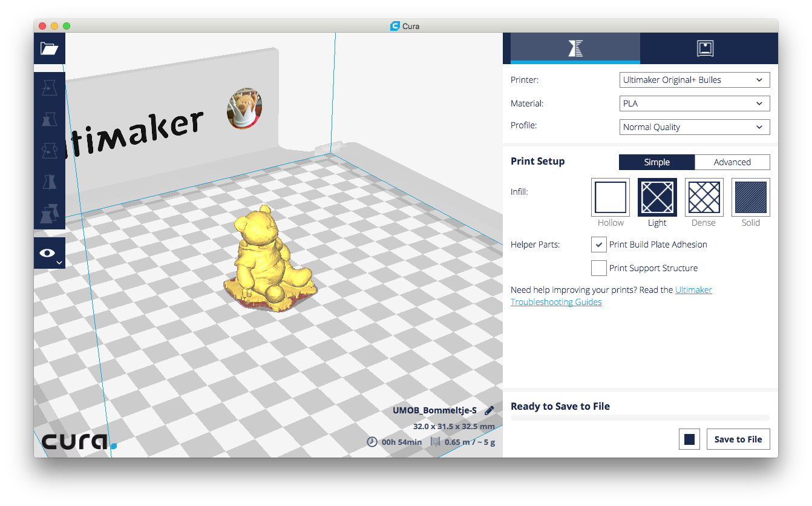The image size is (812, 506).
Task: Click the Save to File button
Action: [x=738, y=439]
